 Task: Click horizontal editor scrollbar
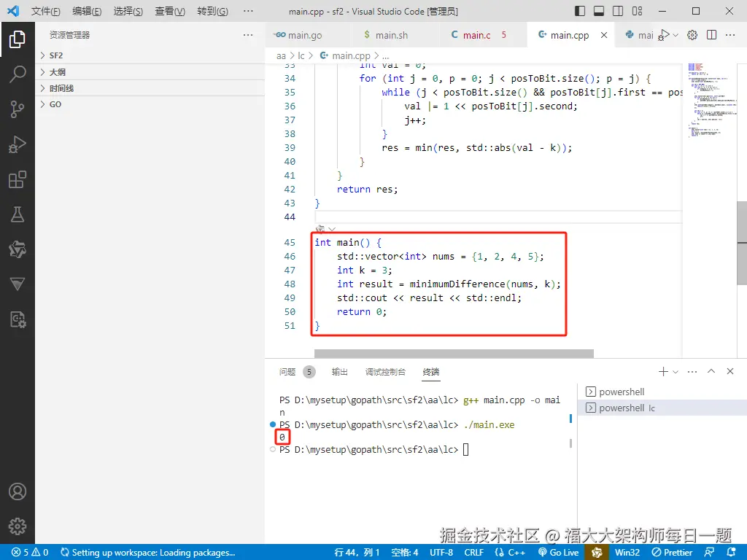[454, 354]
